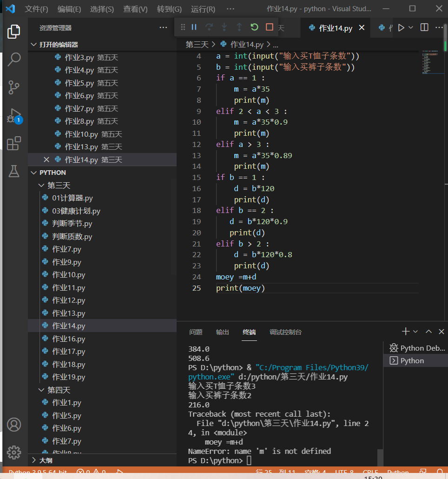Switch to the 终端 panel tab

point(249,332)
